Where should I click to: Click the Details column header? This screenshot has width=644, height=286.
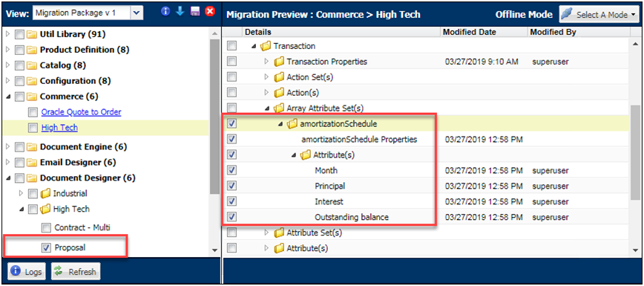341,32
